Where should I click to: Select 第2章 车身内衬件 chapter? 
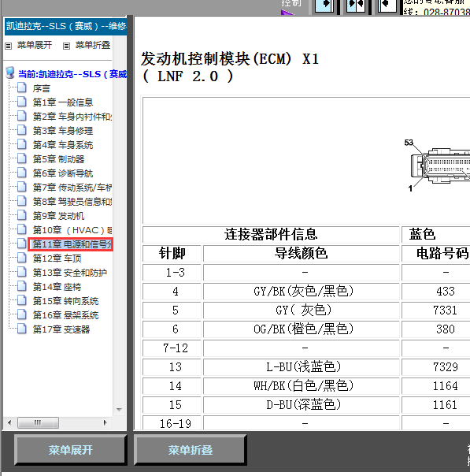(72, 117)
